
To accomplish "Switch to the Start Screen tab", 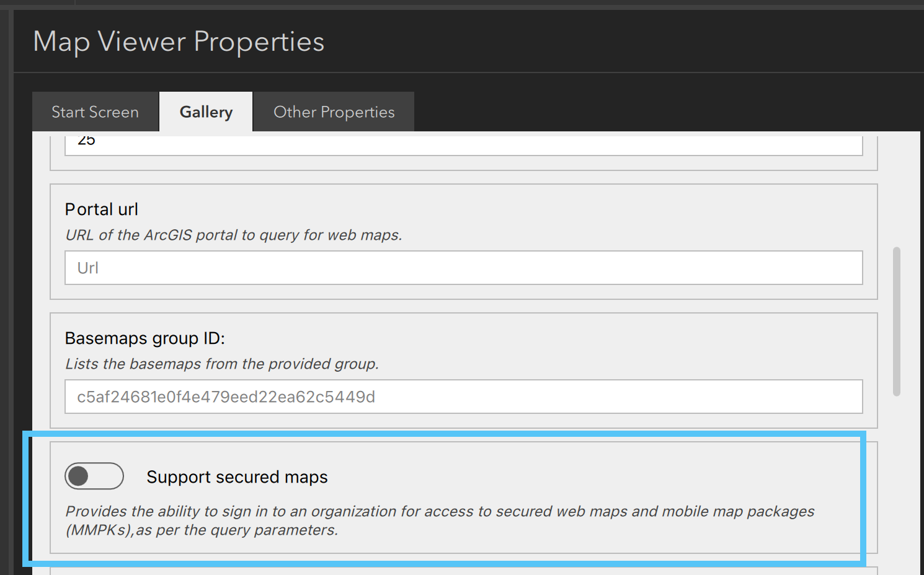I will [x=95, y=112].
